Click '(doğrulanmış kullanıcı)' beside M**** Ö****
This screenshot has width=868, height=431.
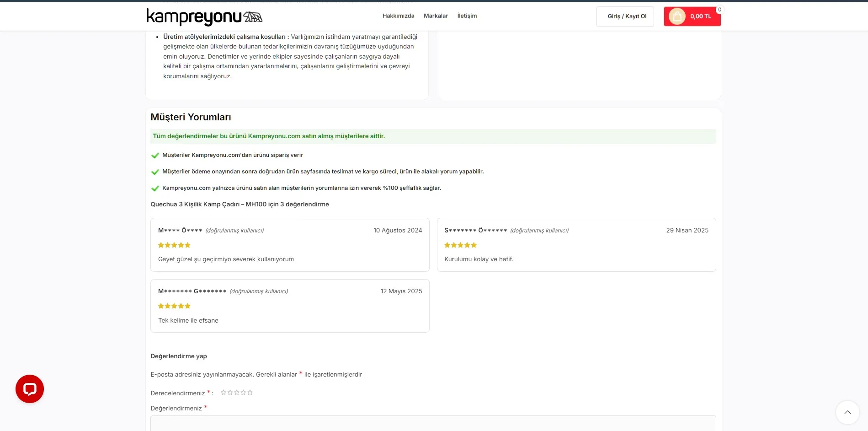click(234, 231)
